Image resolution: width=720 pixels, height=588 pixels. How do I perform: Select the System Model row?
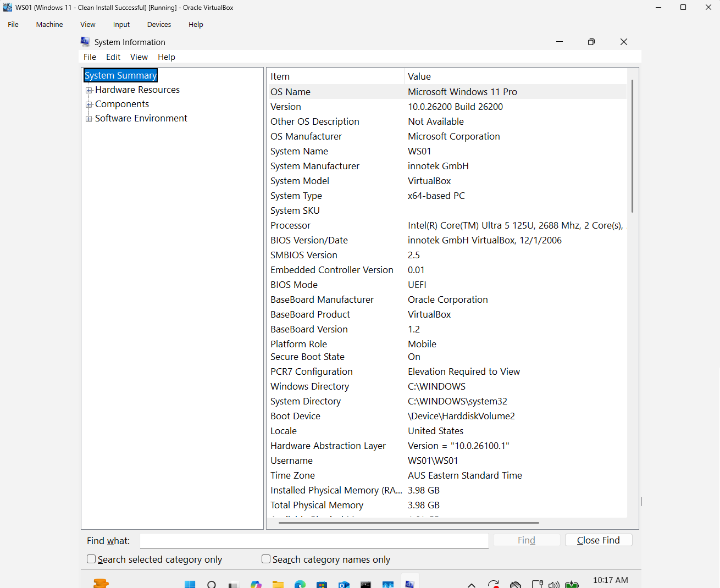[447, 181]
